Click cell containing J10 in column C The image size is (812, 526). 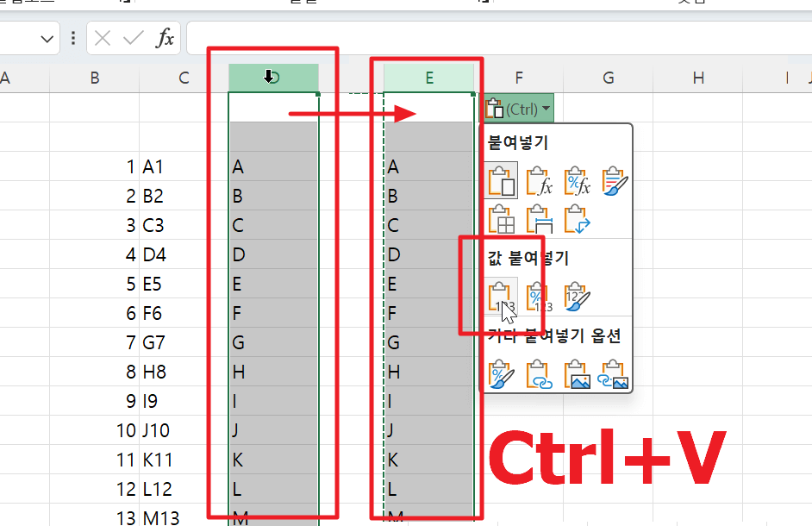(184, 430)
